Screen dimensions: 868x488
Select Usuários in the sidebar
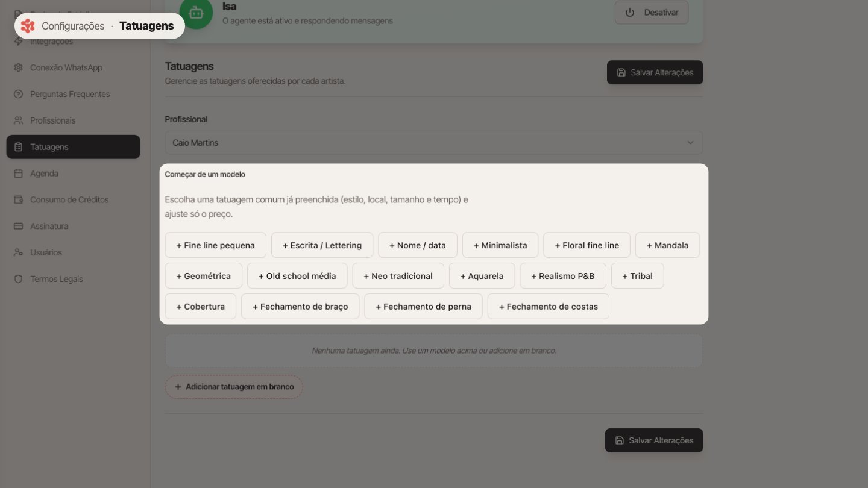pos(73,253)
